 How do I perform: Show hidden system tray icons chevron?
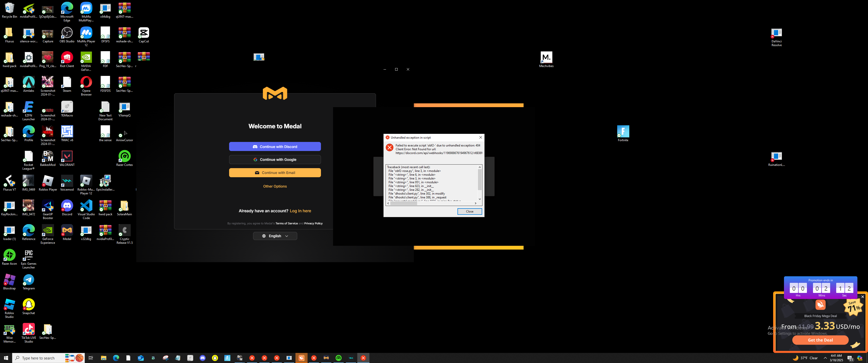point(825,358)
